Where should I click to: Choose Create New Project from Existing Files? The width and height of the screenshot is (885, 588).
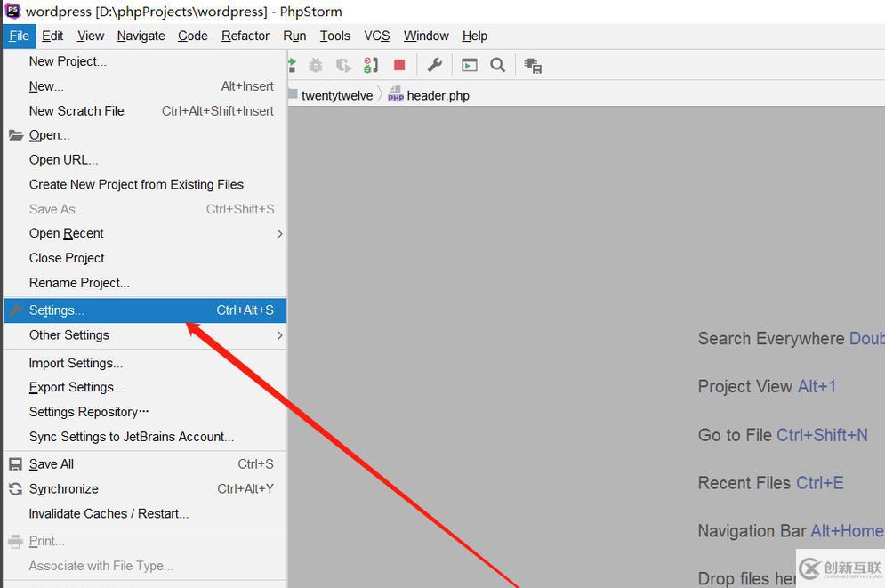click(145, 184)
